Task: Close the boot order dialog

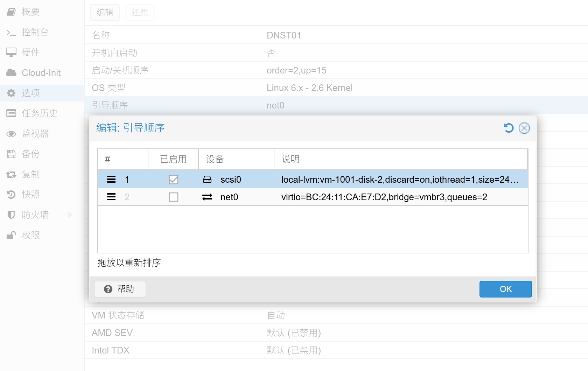Action: point(524,128)
